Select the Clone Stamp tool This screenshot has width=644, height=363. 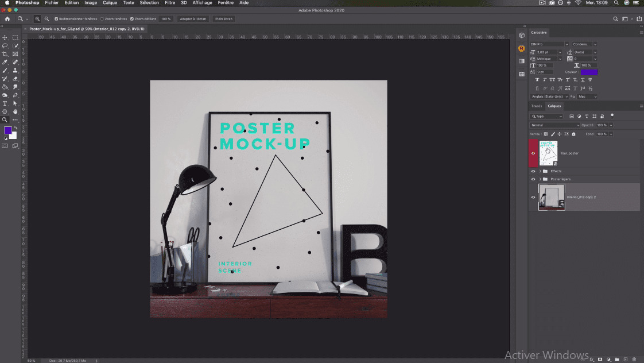(x=15, y=70)
